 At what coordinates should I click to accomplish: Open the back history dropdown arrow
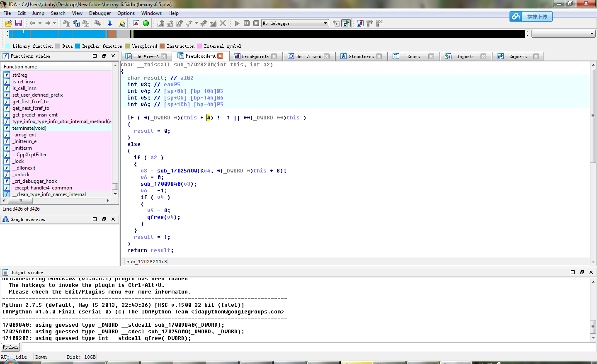tap(40, 23)
